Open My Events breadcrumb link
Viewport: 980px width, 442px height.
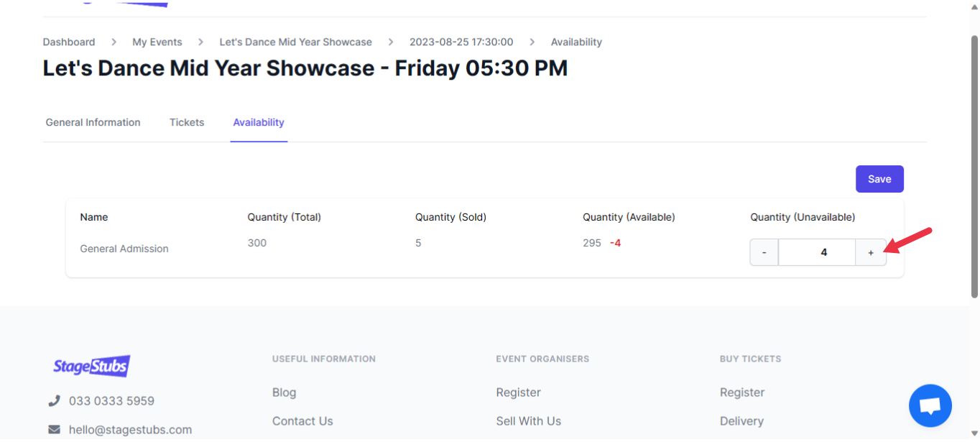coord(157,42)
